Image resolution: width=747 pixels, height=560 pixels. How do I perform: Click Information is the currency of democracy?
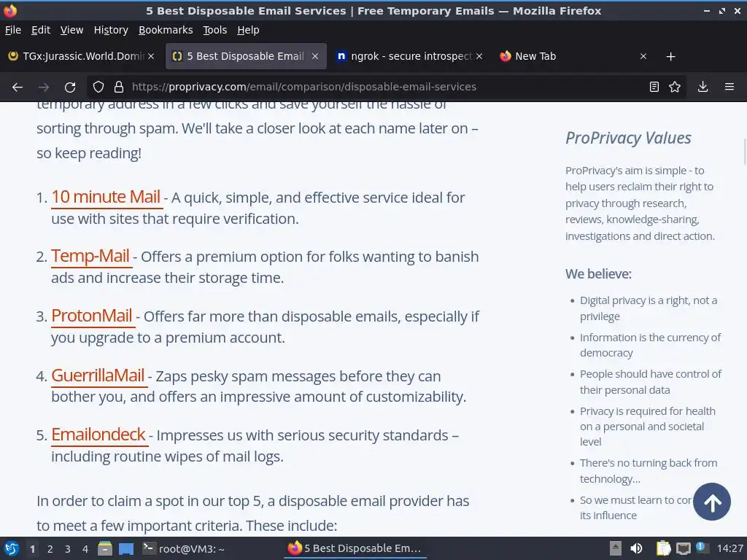point(650,345)
